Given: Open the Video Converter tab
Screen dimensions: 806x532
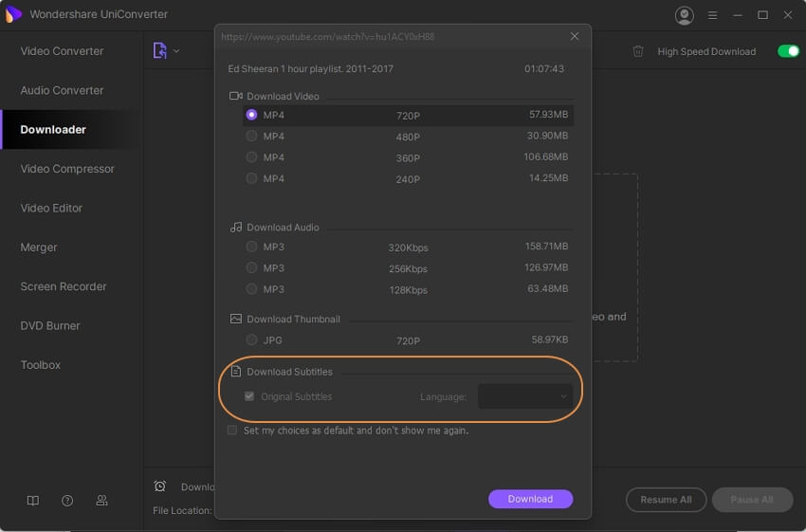Looking at the screenshot, I should click(63, 51).
